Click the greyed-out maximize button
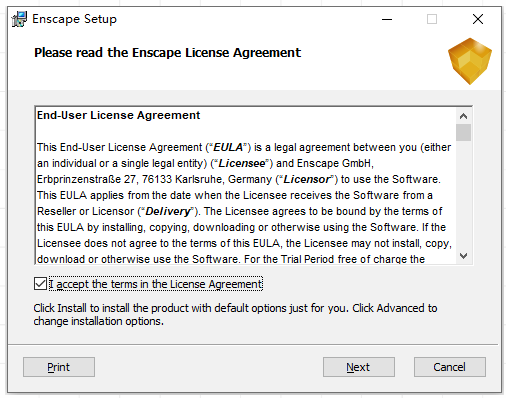 [x=432, y=19]
